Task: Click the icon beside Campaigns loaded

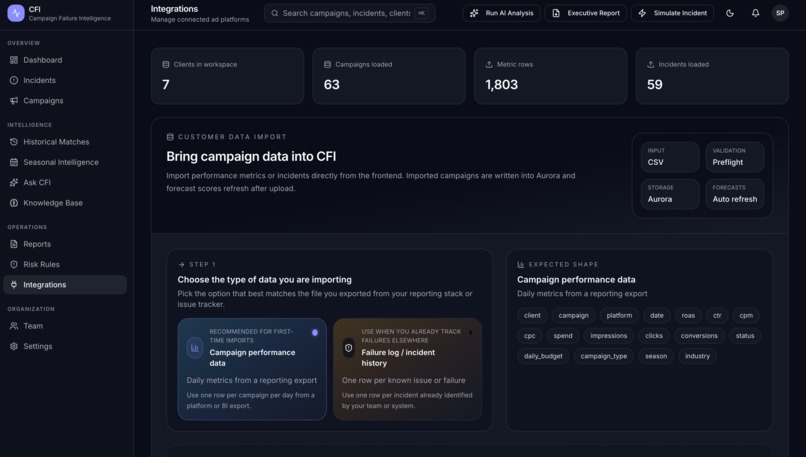Action: coord(327,65)
